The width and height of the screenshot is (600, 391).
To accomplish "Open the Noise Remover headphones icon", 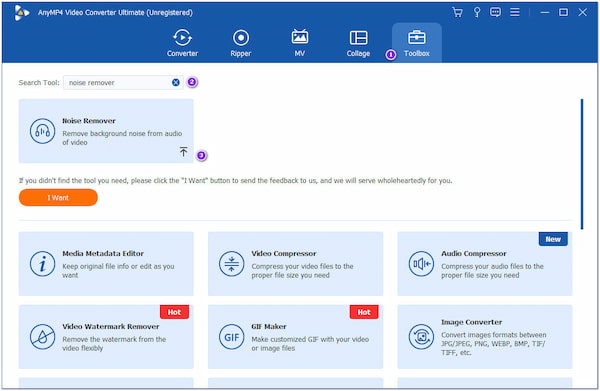I will click(42, 131).
